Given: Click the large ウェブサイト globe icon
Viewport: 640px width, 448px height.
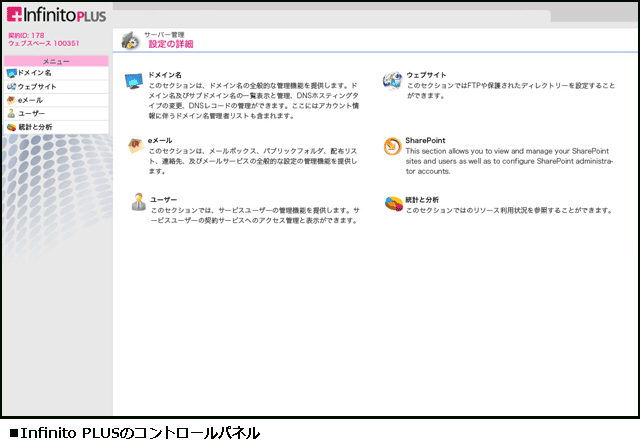Looking at the screenshot, I should (392, 80).
